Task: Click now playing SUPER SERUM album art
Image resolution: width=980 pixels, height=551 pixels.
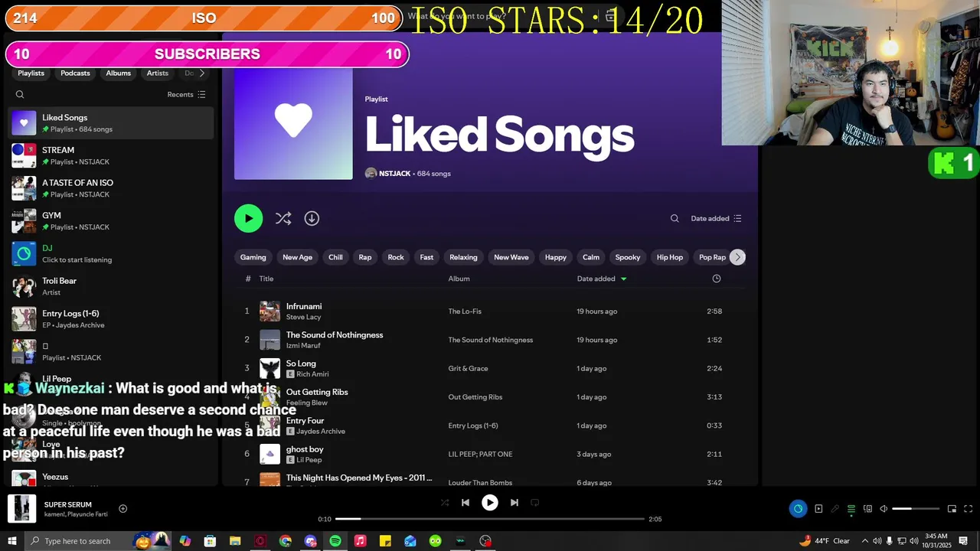Action: coord(21,509)
